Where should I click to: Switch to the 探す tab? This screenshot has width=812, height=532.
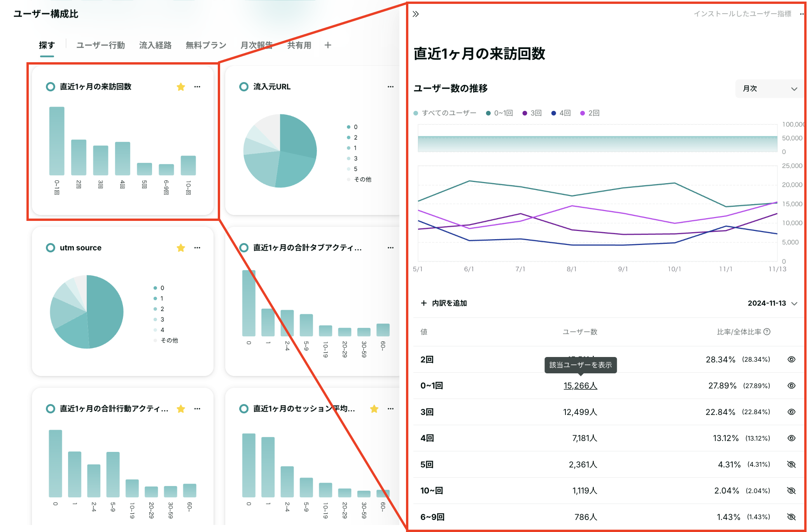47,45
